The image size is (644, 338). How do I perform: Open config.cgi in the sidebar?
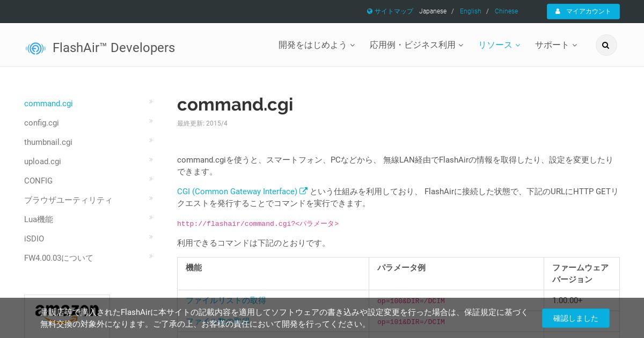[x=41, y=123]
